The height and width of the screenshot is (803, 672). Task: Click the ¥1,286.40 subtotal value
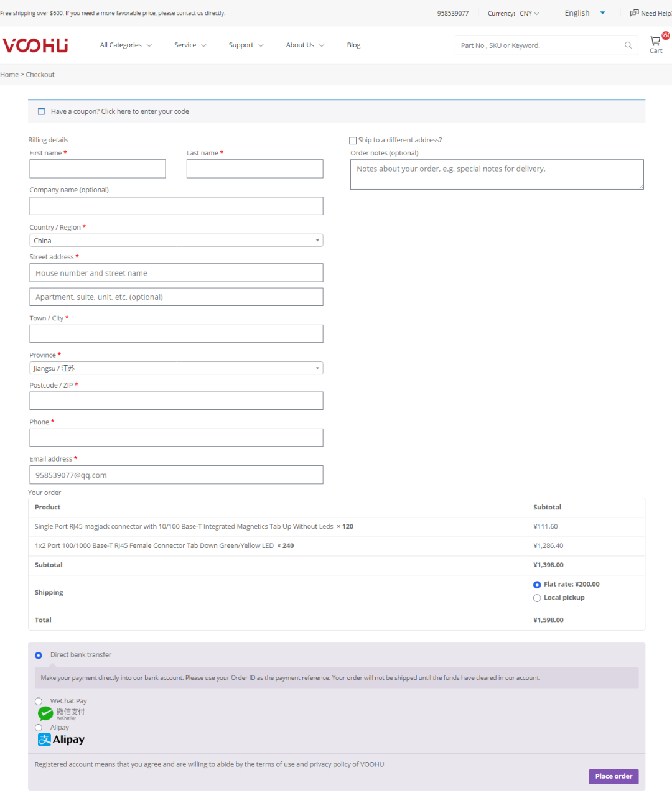(548, 546)
